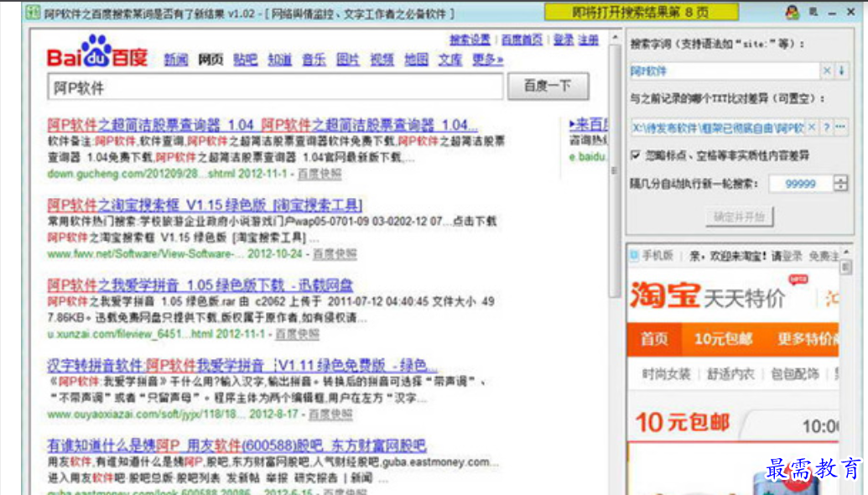Open result 阿P软件之超简洁股票查询器 1.04
Image resolution: width=868 pixels, height=495 pixels.
point(262,124)
